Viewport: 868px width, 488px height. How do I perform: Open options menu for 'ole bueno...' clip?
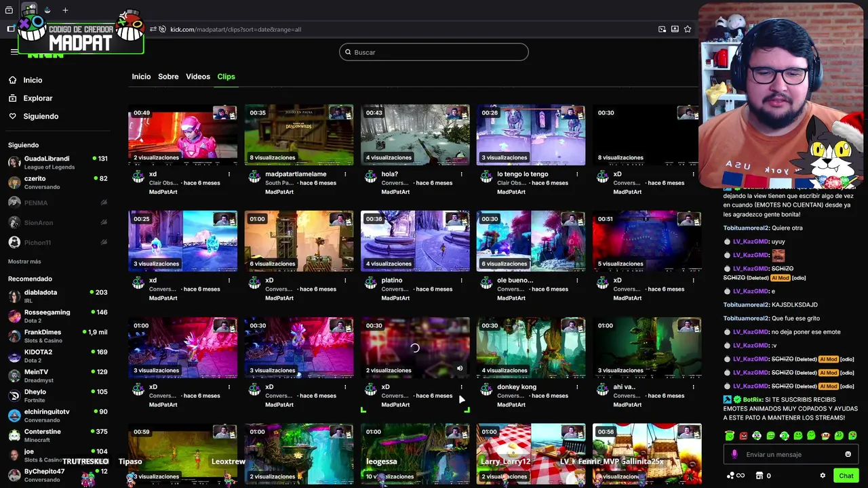tap(577, 281)
